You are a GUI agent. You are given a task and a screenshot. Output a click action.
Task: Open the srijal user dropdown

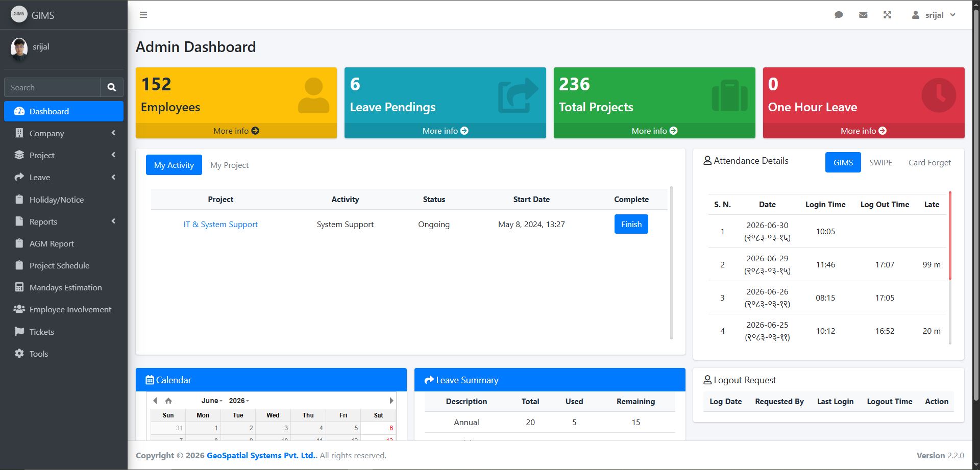click(934, 15)
